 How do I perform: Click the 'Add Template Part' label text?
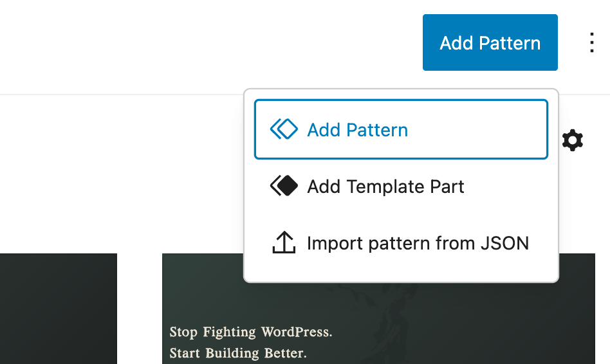coord(385,187)
